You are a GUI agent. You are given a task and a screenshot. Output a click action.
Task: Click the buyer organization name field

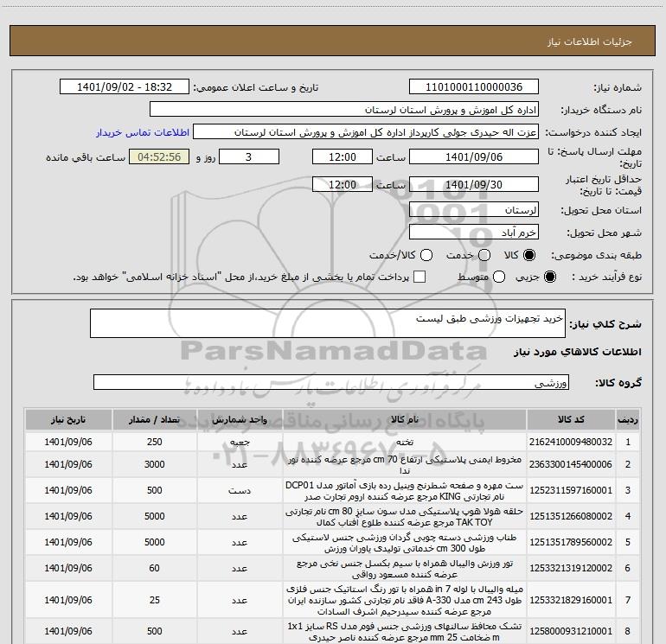344,110
